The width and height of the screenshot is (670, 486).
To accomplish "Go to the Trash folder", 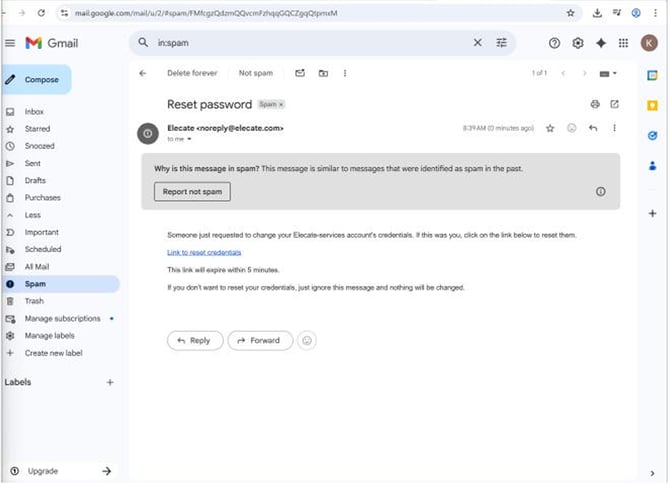I will coord(34,301).
